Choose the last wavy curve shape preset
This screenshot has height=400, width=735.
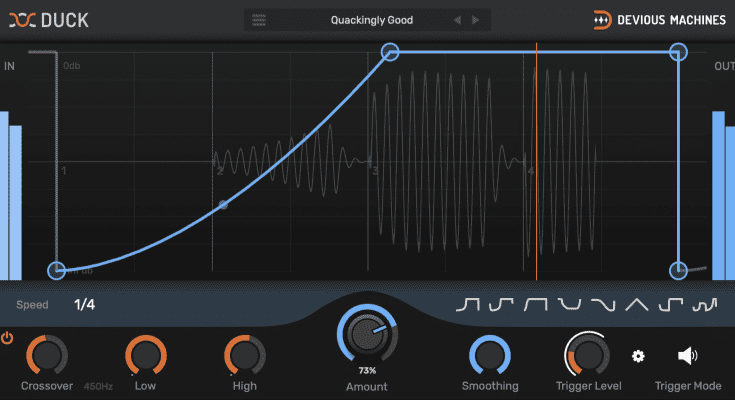pyautogui.click(x=706, y=305)
